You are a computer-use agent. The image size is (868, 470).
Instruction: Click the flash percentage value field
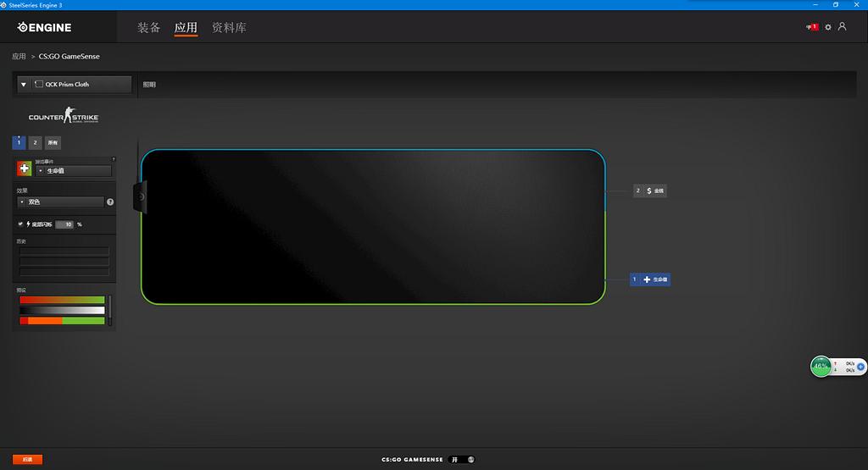64,224
